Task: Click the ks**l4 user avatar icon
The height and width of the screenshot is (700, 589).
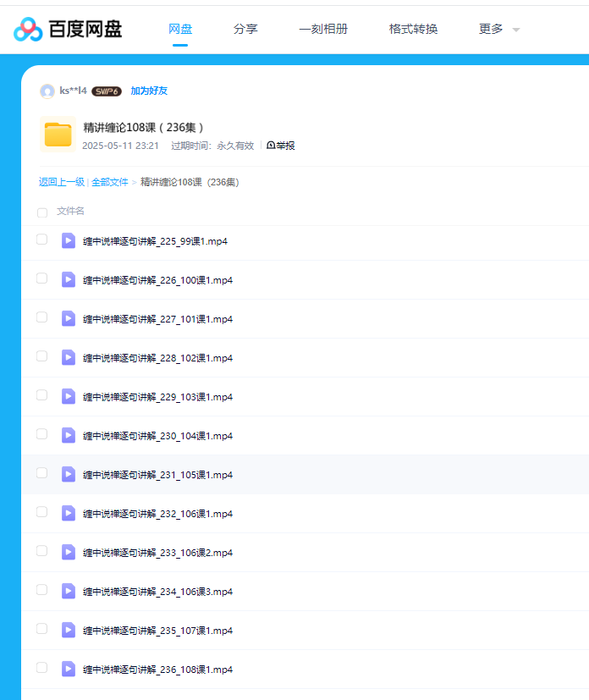Action: 47,91
